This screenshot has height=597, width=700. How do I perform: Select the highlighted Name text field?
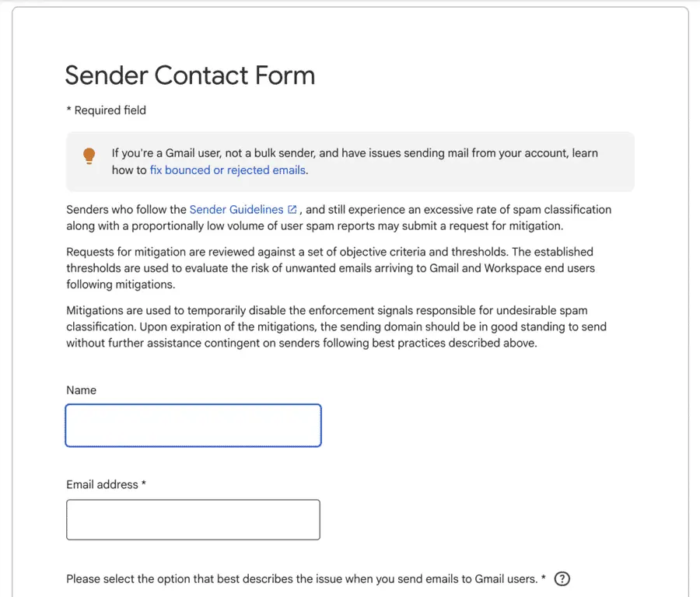[193, 425]
